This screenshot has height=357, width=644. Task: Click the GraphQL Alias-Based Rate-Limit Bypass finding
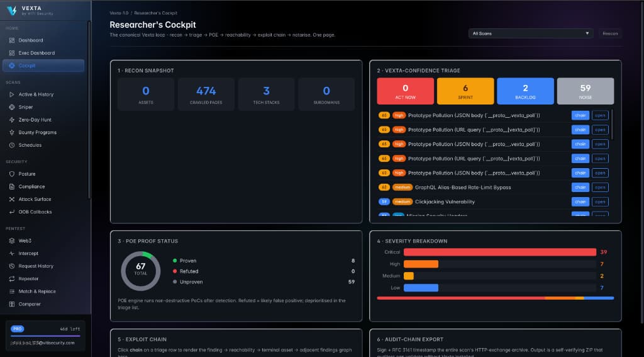click(463, 188)
